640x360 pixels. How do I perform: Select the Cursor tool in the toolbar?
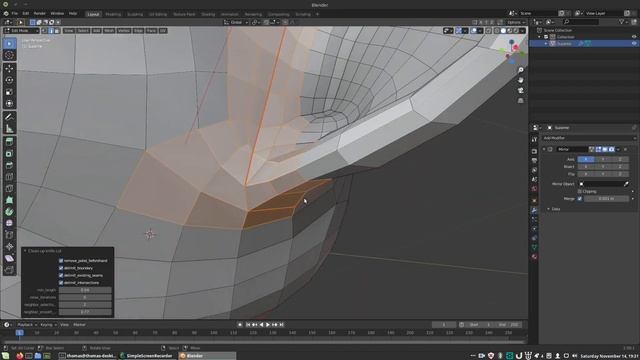[x=9, y=55]
